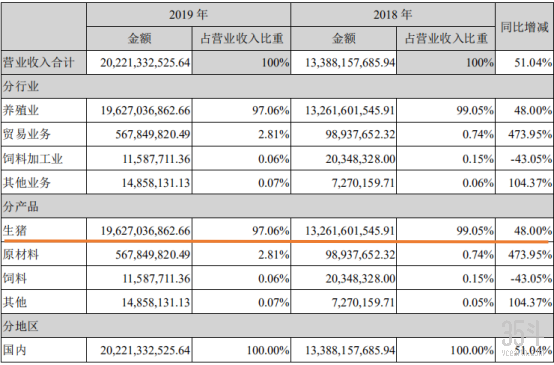Select the 养殖业 row label
554x365 pixels.
pos(20,111)
